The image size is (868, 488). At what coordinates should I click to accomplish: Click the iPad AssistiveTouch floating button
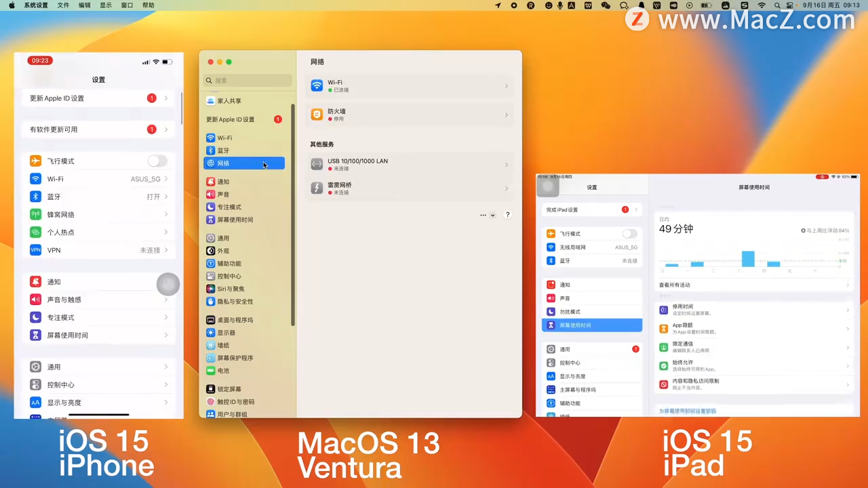[x=548, y=186]
